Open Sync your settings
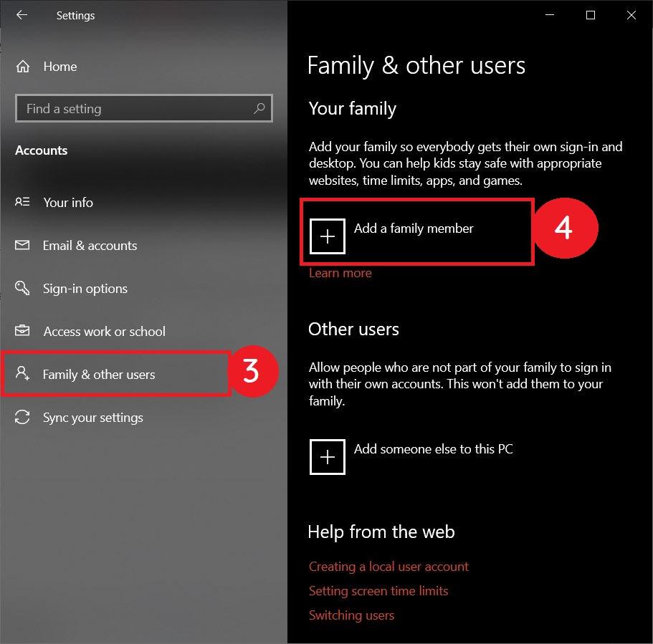Image resolution: width=653 pixels, height=644 pixels. point(93,418)
